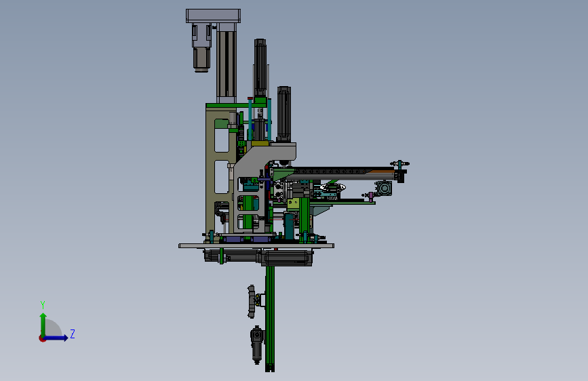Click the Z label on the view triad
This screenshot has height=381, width=588.
pos(73,334)
